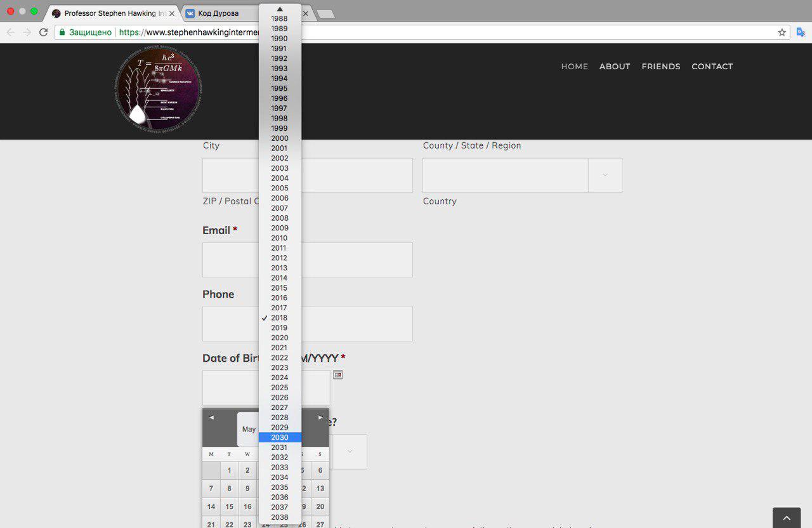Expand the dropdown below the date field
This screenshot has height=528, width=812.
tap(350, 452)
